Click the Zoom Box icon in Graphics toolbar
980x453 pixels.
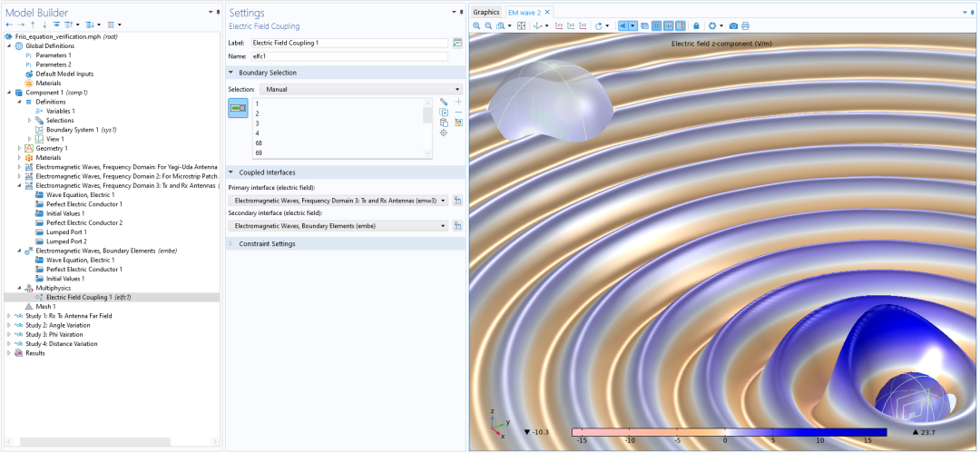501,25
